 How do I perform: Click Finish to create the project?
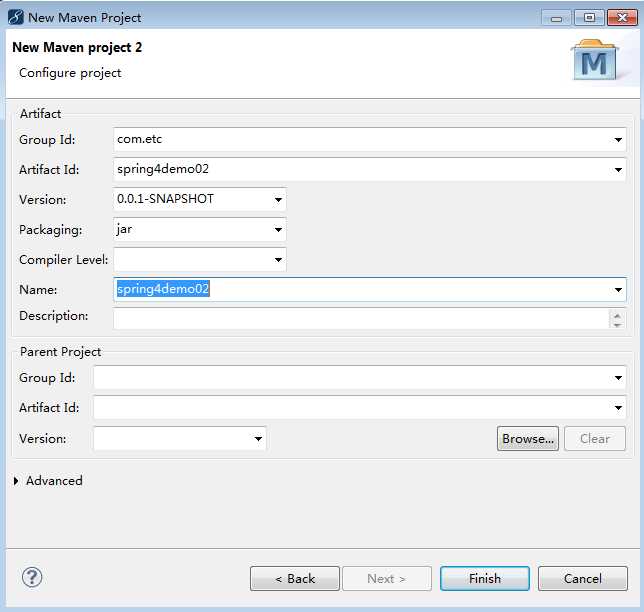pyautogui.click(x=485, y=579)
